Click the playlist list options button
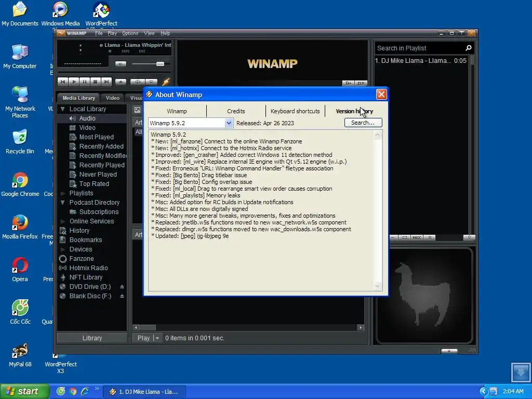 430,238
